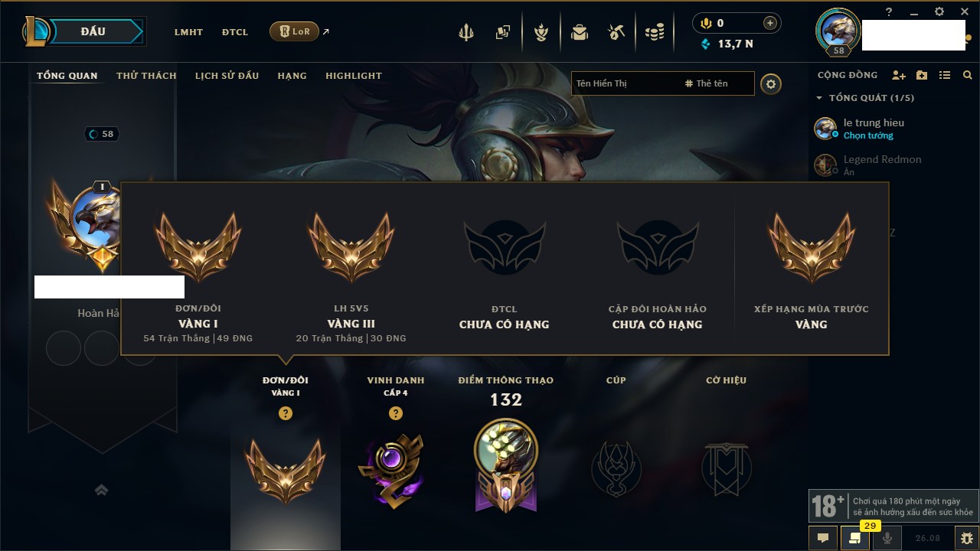Switch to the THỬ THÁCH tab

146,76
